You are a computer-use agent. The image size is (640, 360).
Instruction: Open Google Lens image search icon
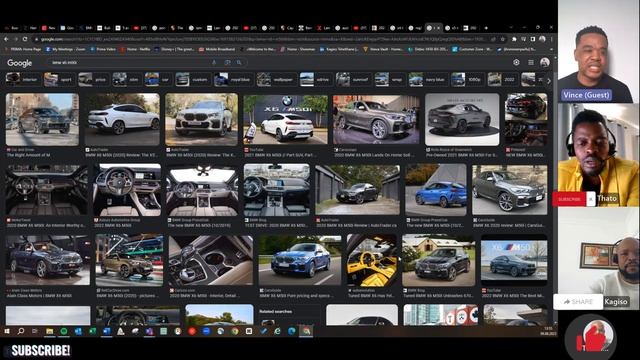[x=227, y=62]
